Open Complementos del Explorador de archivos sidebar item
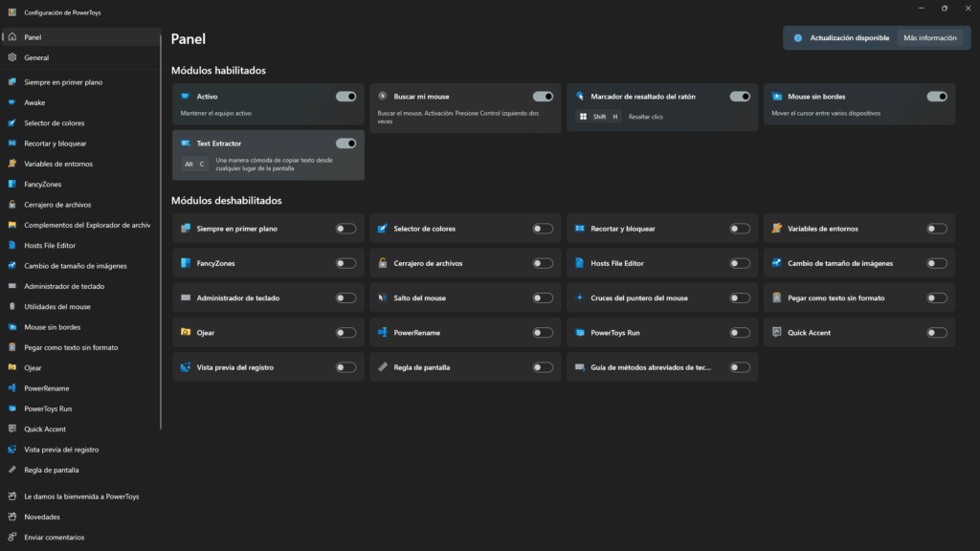Viewport: 980px width, 551px height. [80, 225]
